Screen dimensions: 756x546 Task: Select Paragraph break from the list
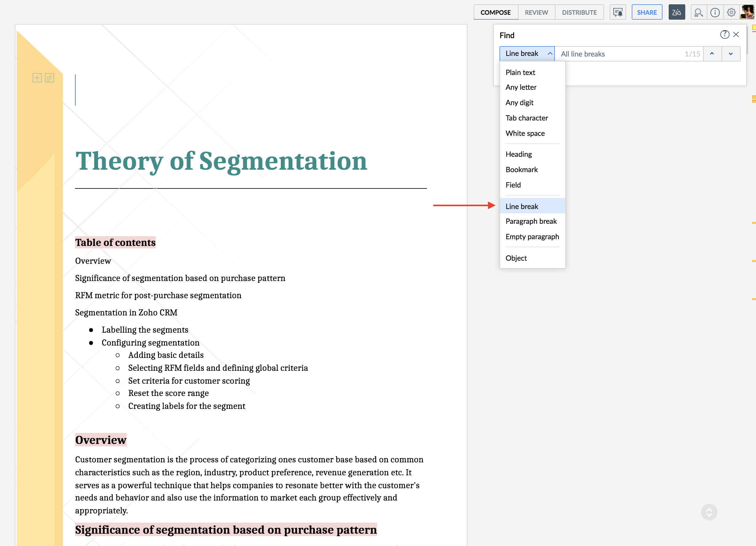pyautogui.click(x=531, y=221)
